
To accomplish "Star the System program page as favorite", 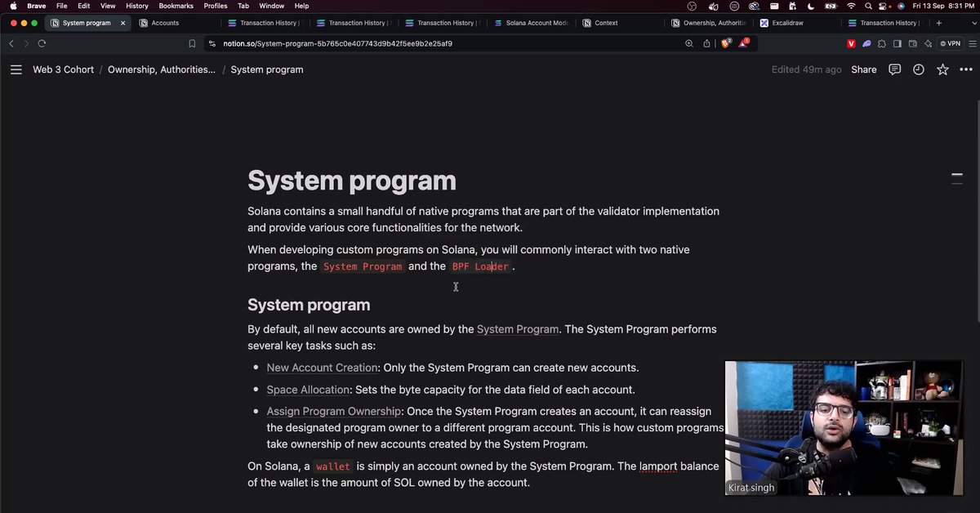I will click(942, 69).
